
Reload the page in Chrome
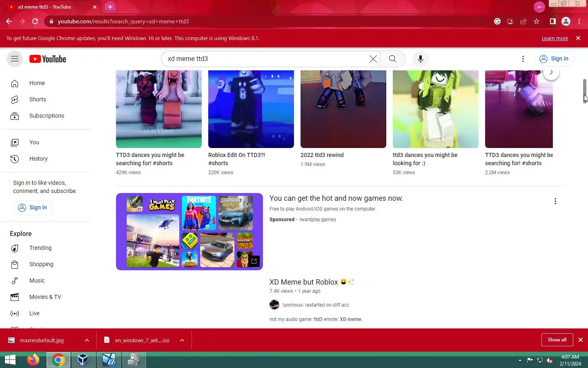point(35,21)
